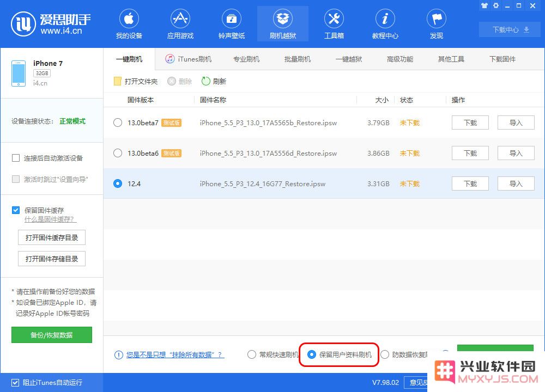
Task: Click the 32GB storage badge
Action: [42, 73]
